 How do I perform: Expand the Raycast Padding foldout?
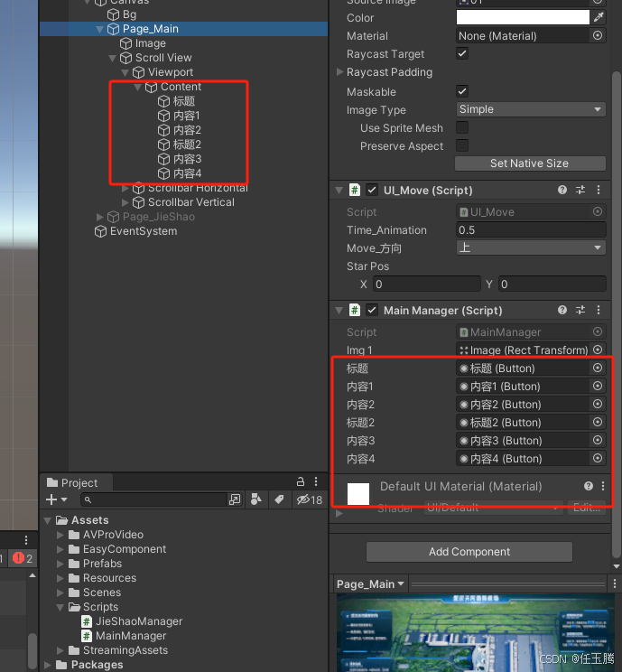(x=339, y=72)
